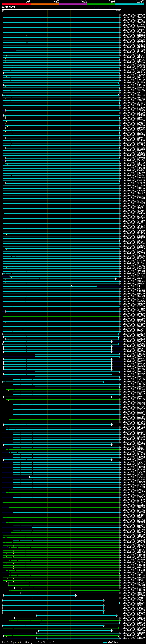Select the UniRef100_P31333 label
The width and height of the screenshot is (146, 644).
[x=134, y=53]
